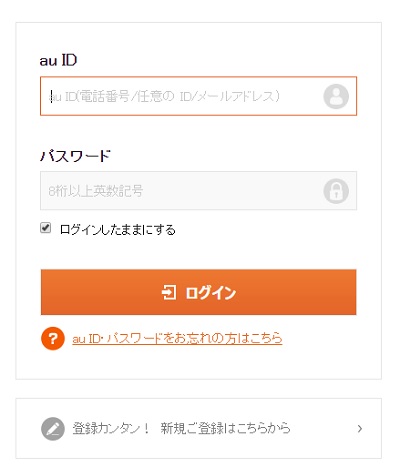Viewport: 400px width, 467px height.
Task: Click the 8桁以上英数記号 placeholder text
Action: coord(96,191)
